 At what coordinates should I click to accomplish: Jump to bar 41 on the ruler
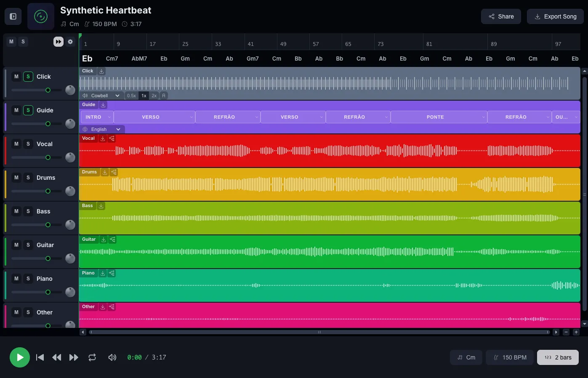pyautogui.click(x=251, y=44)
